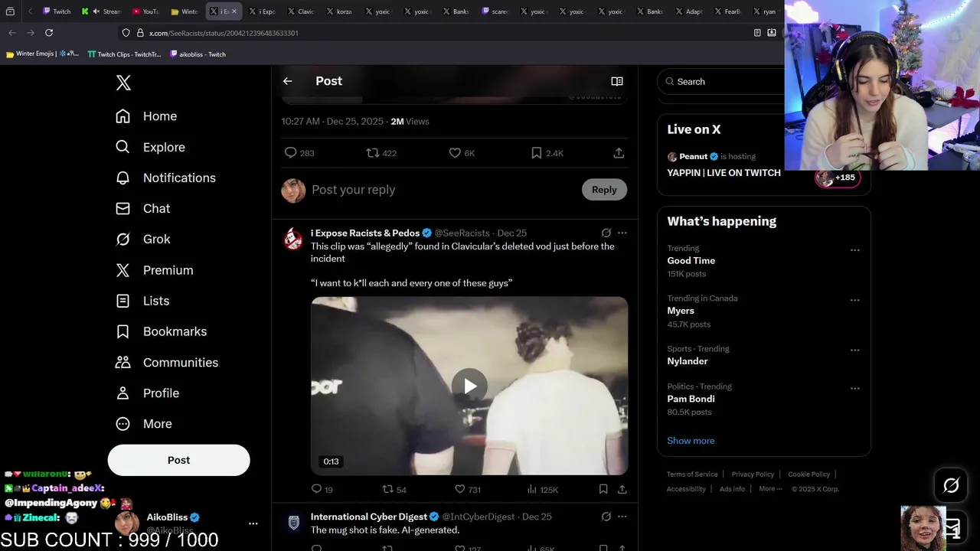Screen dimensions: 980x551
Task: Click the browser back arrow
Action: point(11,33)
